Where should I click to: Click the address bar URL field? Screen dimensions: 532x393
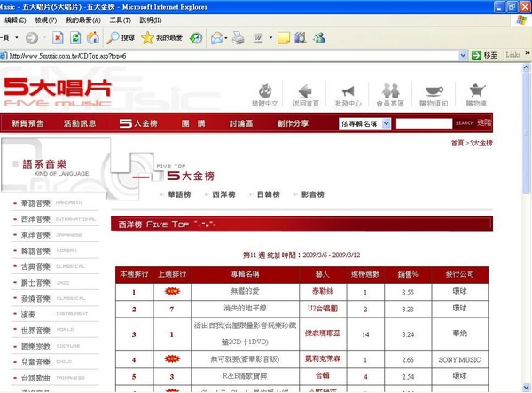coord(232,56)
